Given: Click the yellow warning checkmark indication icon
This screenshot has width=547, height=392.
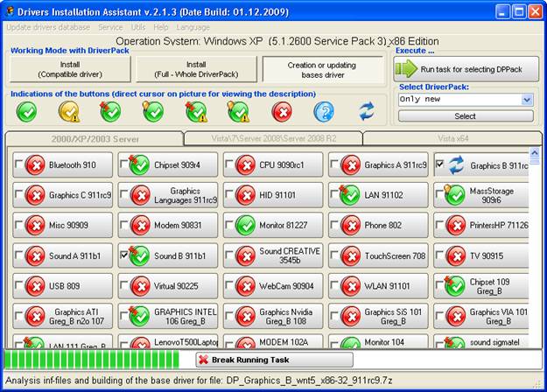Looking at the screenshot, I should tap(69, 111).
